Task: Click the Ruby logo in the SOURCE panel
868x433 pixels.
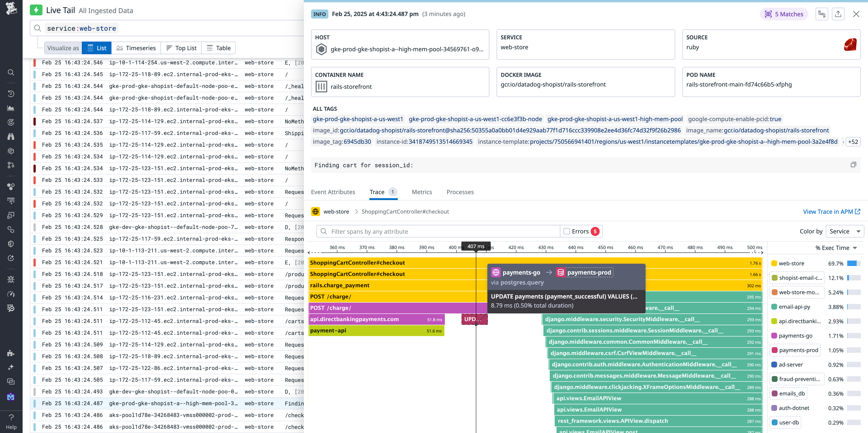Action: point(850,44)
